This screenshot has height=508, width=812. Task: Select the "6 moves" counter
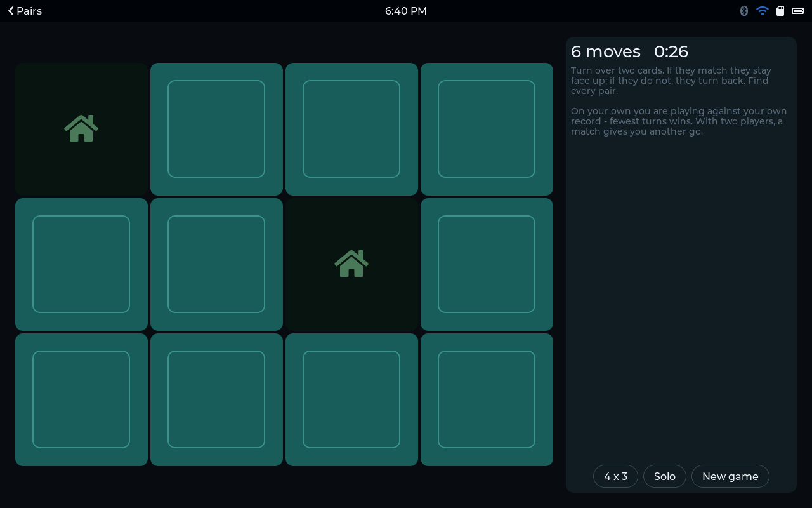[606, 51]
